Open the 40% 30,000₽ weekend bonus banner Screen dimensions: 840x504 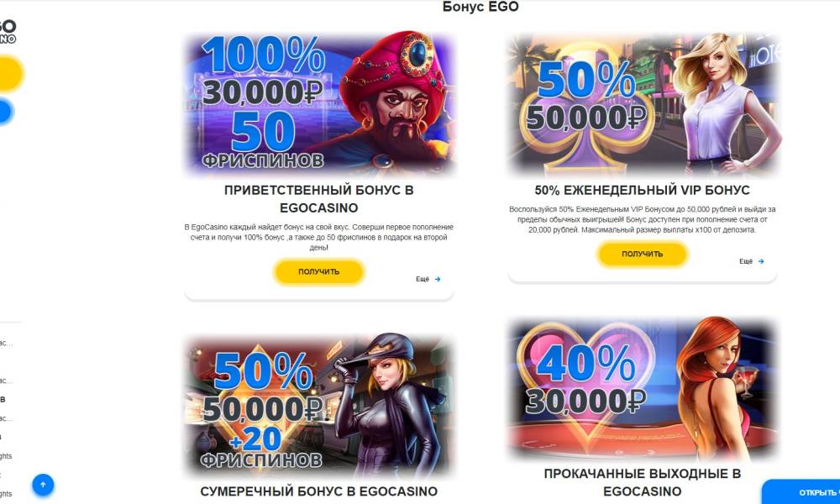pos(643,390)
